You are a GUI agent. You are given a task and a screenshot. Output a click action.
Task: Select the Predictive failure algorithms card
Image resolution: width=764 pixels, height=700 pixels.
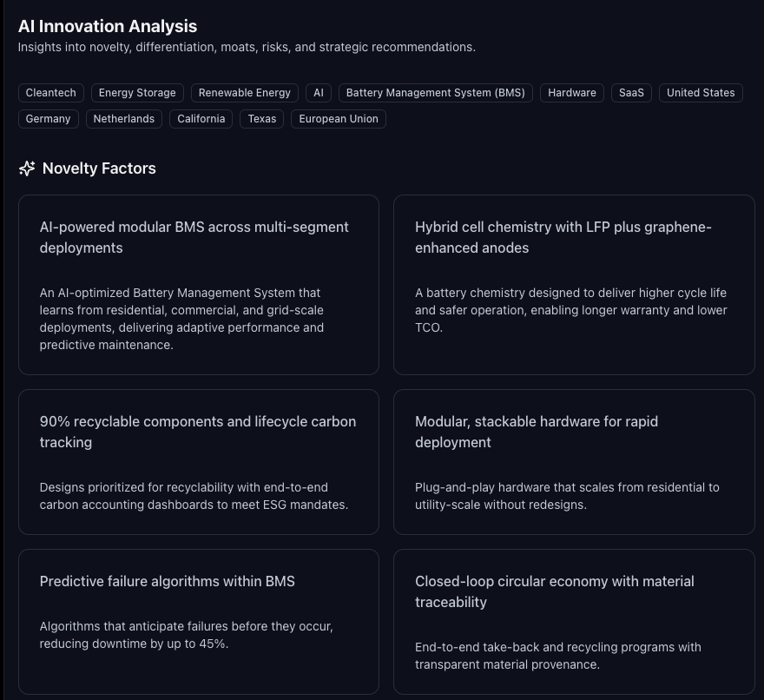pos(199,622)
